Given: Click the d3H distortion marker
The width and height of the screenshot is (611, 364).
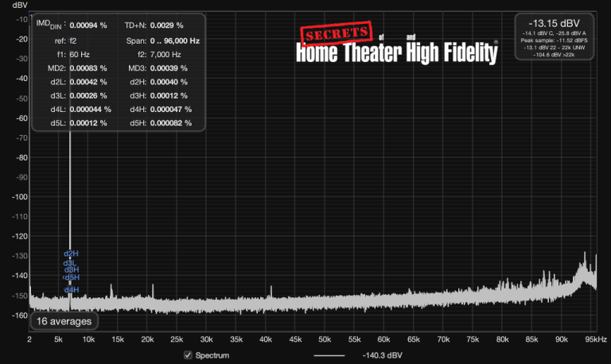Looking at the screenshot, I should (x=72, y=270).
